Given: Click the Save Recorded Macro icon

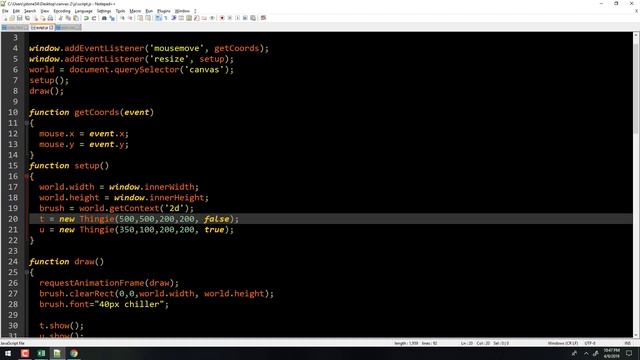Looking at the screenshot, I should point(253,18).
